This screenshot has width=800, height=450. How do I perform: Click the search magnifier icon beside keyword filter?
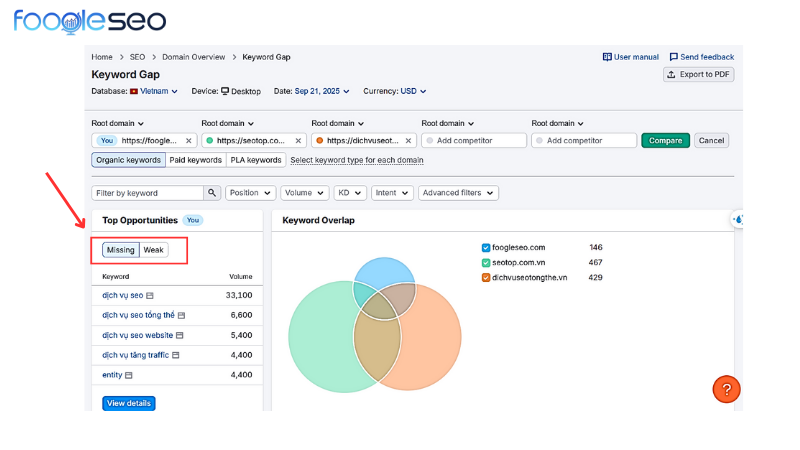click(x=212, y=193)
